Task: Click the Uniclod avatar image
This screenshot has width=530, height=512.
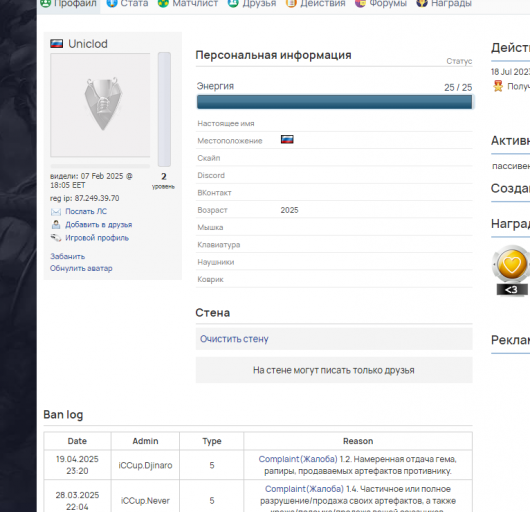Action: pos(100,105)
